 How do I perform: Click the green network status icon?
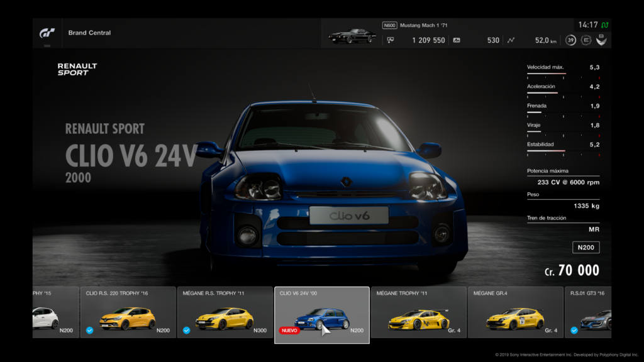tap(604, 25)
